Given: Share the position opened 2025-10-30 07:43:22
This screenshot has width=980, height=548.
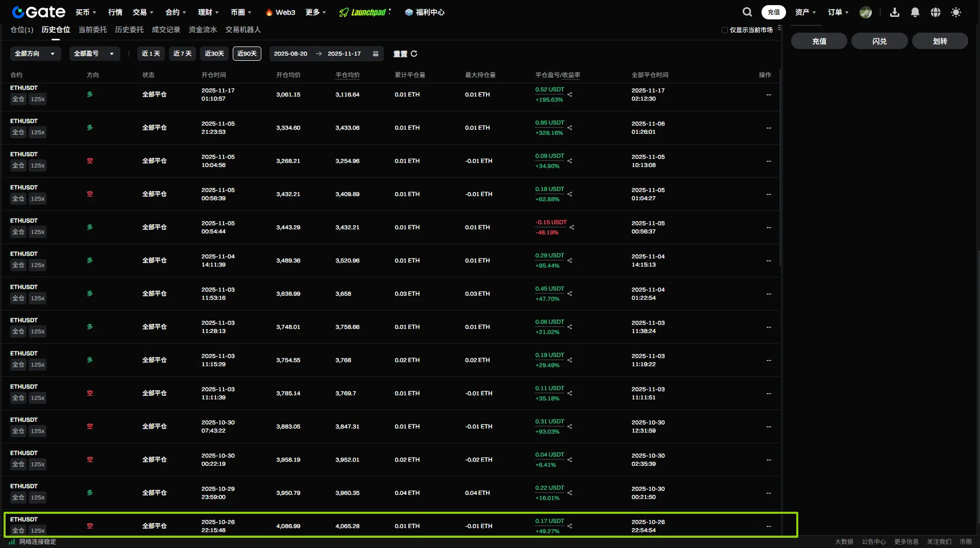Looking at the screenshot, I should (x=570, y=426).
